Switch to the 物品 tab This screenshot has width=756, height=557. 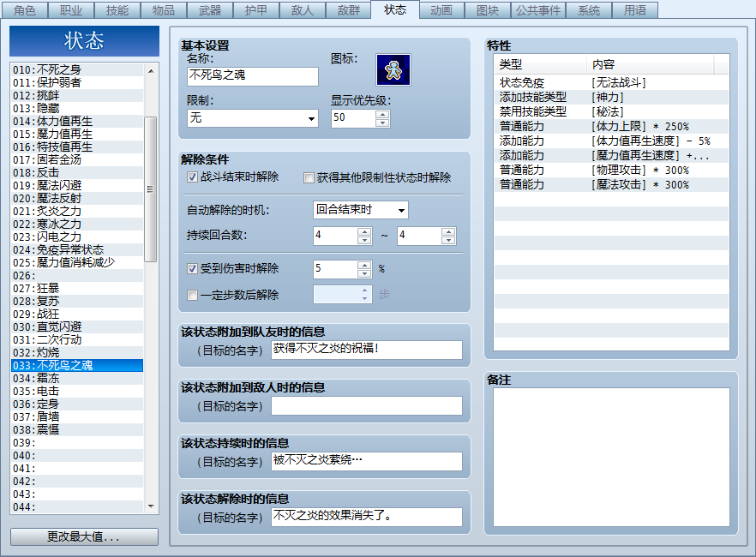point(163,10)
